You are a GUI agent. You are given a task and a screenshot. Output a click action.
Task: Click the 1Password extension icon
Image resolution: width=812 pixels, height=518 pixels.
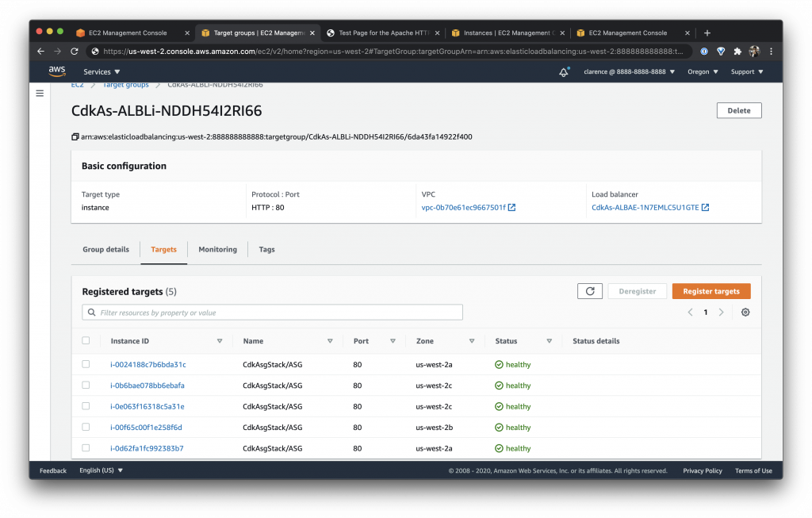(x=704, y=52)
